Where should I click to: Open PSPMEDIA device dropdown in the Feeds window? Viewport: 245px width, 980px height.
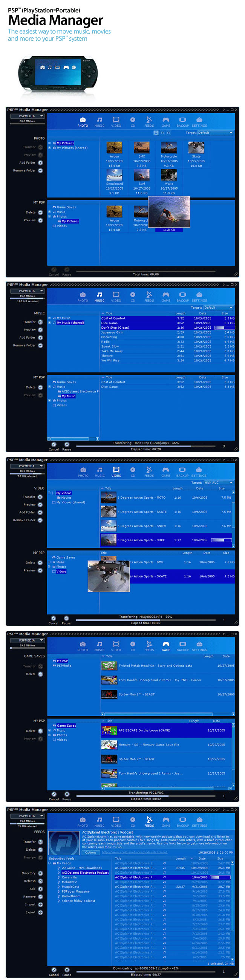click(27, 816)
